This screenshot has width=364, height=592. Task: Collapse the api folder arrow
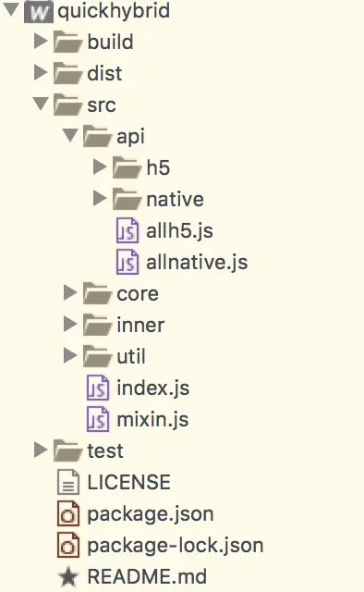click(x=70, y=135)
